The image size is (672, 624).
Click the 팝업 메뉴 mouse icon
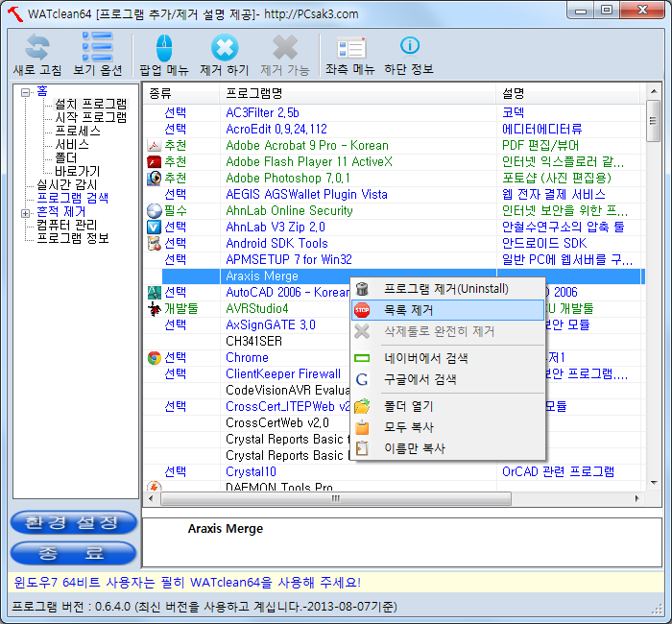164,48
